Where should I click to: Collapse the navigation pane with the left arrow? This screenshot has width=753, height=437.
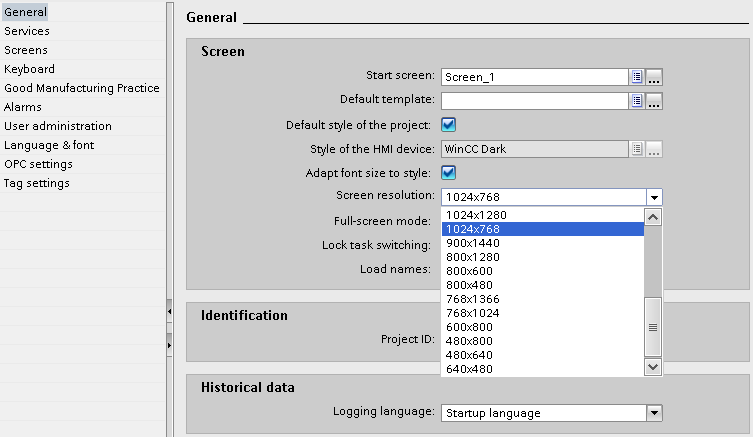[x=169, y=313]
